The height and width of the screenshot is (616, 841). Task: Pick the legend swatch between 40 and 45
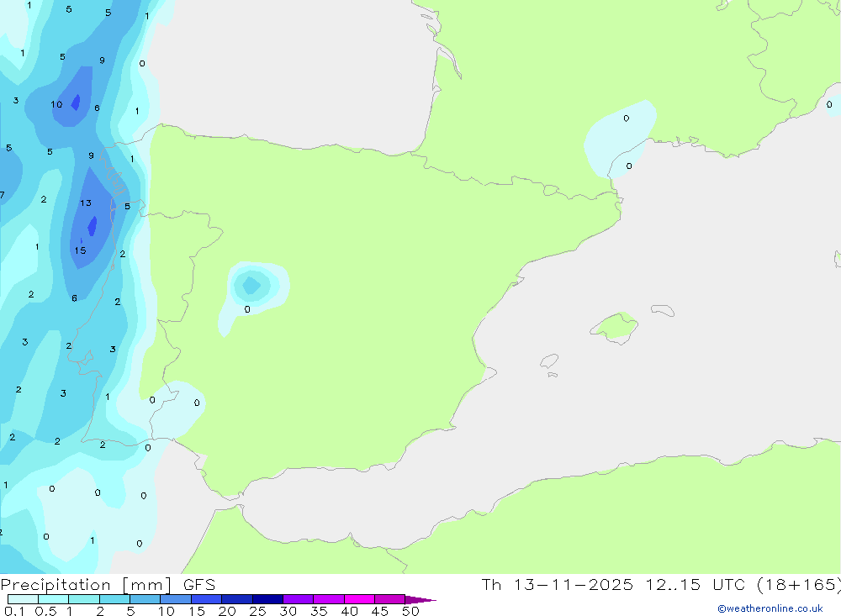[359, 599]
